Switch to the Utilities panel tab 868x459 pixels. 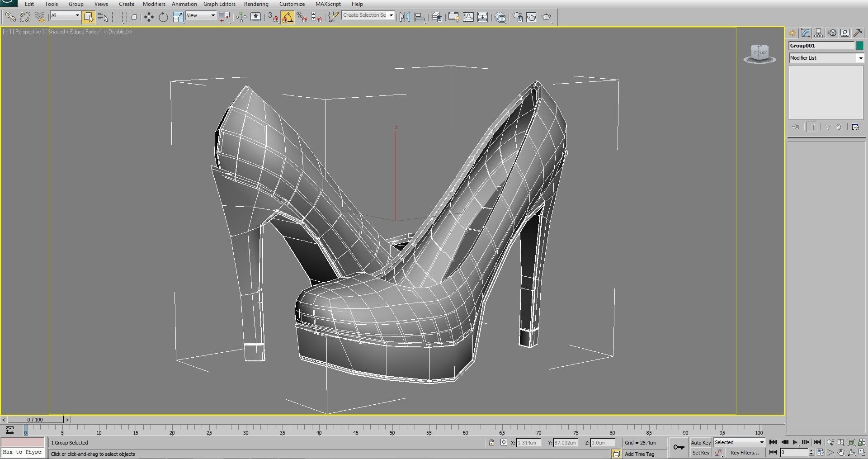[x=858, y=33]
